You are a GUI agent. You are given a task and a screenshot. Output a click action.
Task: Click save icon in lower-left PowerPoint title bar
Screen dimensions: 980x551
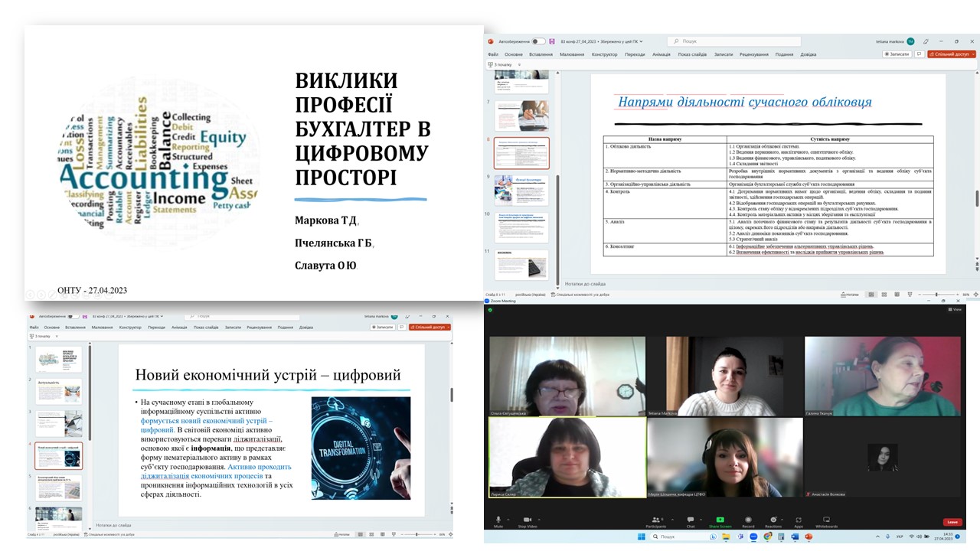[85, 316]
